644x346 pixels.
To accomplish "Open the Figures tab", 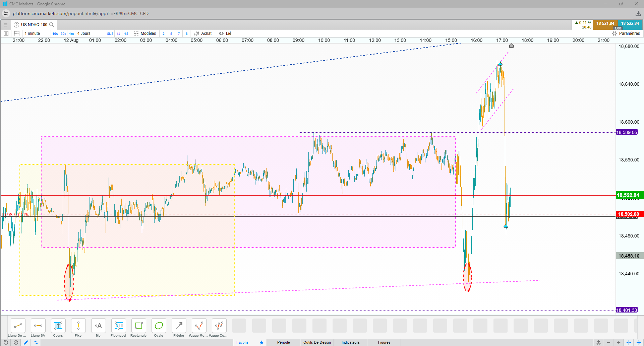I will click(x=384, y=342).
